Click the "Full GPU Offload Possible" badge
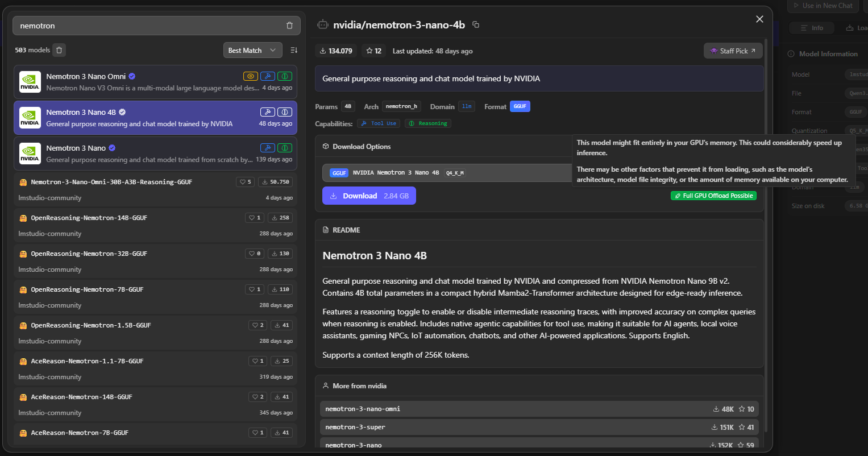The image size is (868, 456). pos(713,196)
